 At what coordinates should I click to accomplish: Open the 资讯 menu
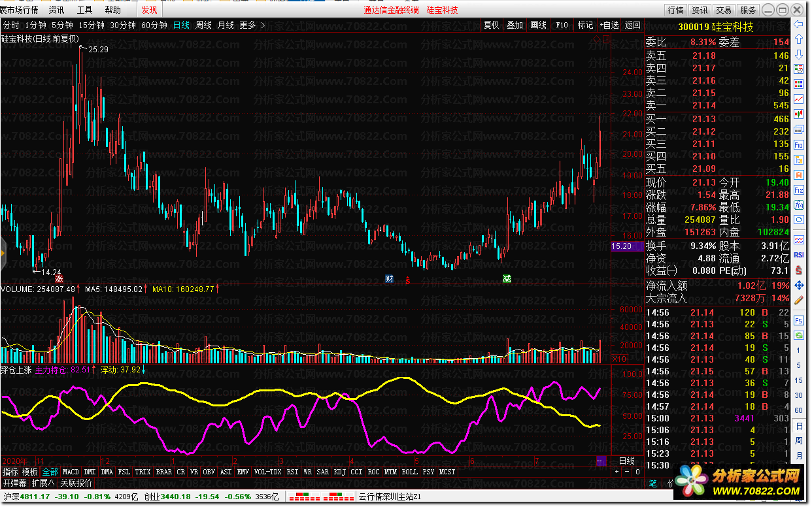point(56,10)
